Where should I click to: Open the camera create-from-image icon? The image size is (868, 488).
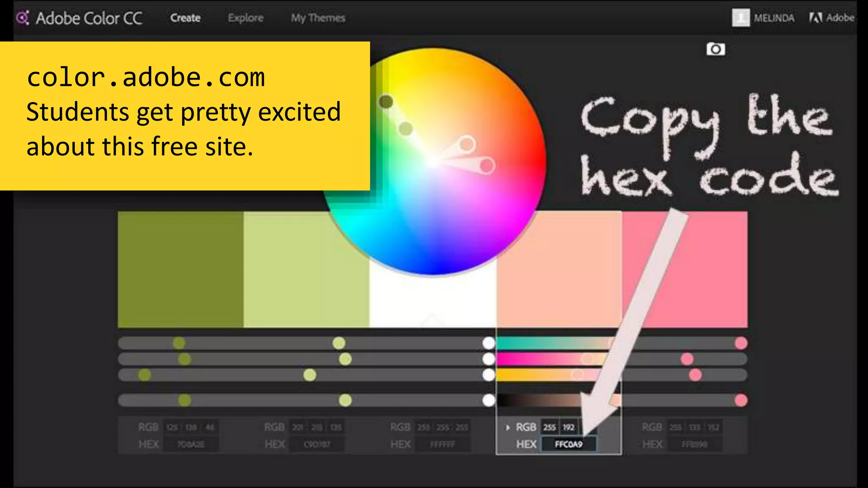[715, 49]
